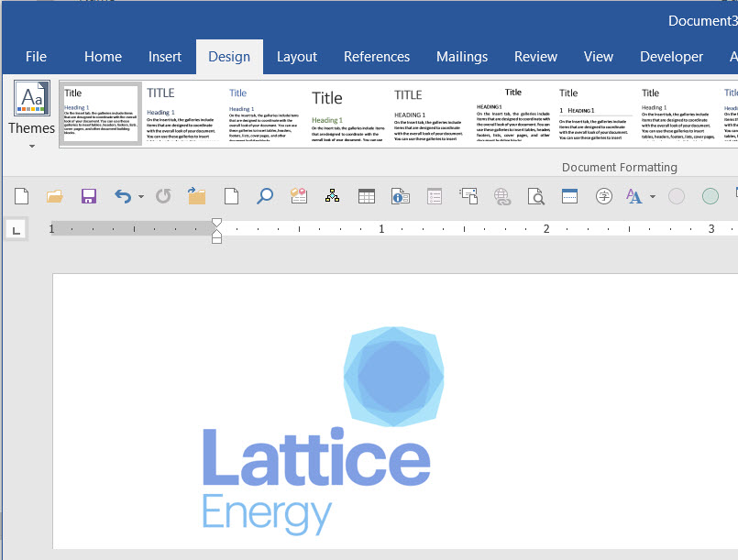Click the horizontal ruler at mark 2
Viewport: 738px width, 560px height.
coord(546,229)
